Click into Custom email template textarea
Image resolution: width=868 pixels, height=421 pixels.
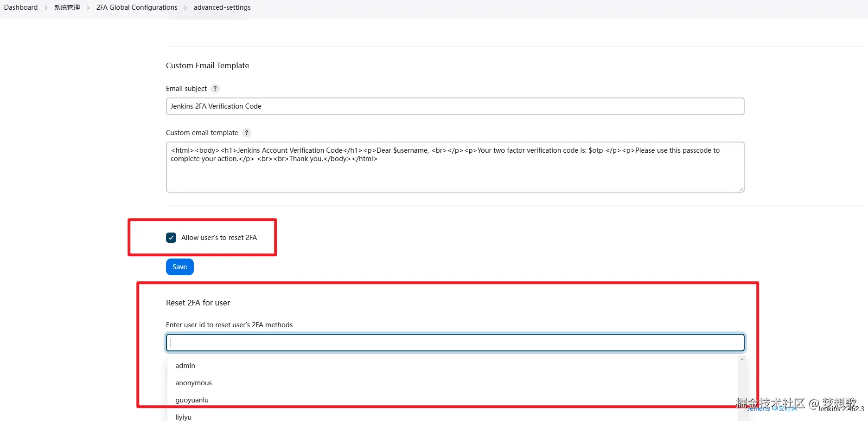pos(455,167)
